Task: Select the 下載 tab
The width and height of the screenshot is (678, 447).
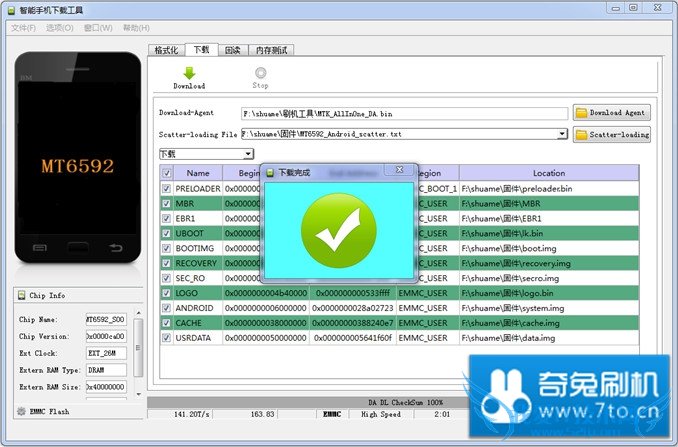Action: (x=201, y=49)
